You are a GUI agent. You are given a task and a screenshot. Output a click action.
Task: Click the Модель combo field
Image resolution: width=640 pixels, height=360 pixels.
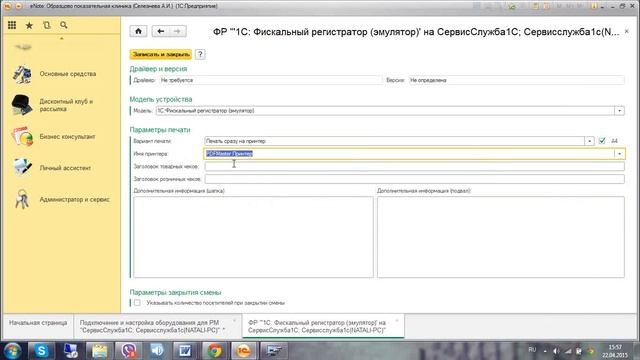pyautogui.click(x=385, y=111)
